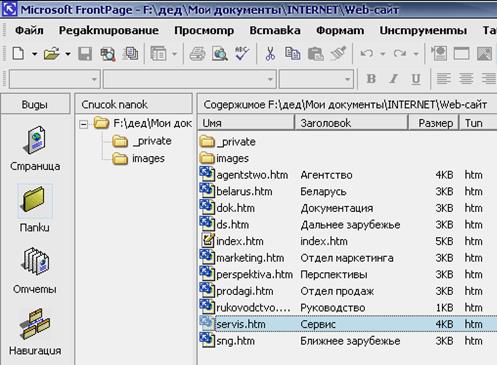Sort by Тип column header
The width and height of the screenshot is (497, 365).
479,123
